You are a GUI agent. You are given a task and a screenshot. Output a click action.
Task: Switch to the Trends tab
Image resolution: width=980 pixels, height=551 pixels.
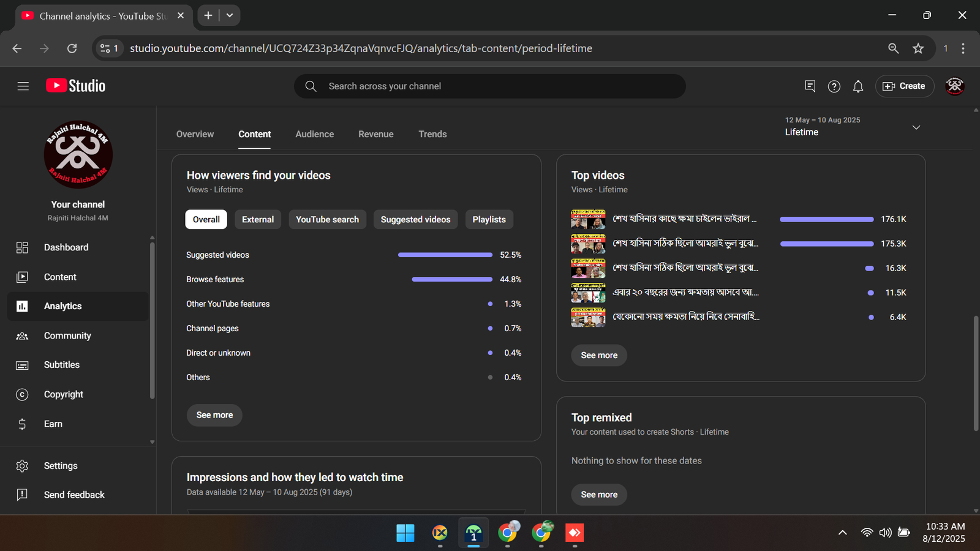[432, 134]
